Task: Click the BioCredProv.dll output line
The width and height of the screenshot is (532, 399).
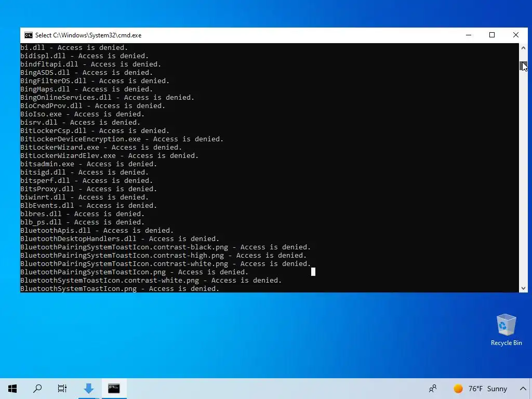Action: point(92,106)
